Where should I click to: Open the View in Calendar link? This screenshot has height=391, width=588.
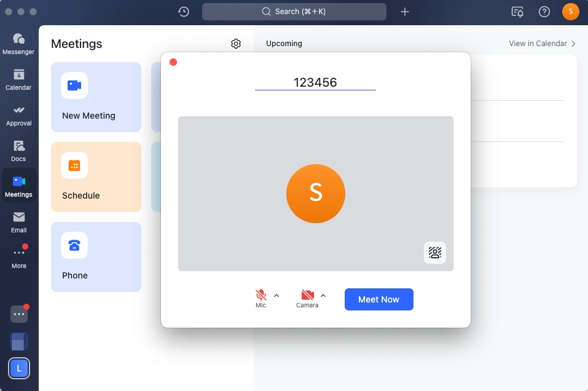coord(542,44)
